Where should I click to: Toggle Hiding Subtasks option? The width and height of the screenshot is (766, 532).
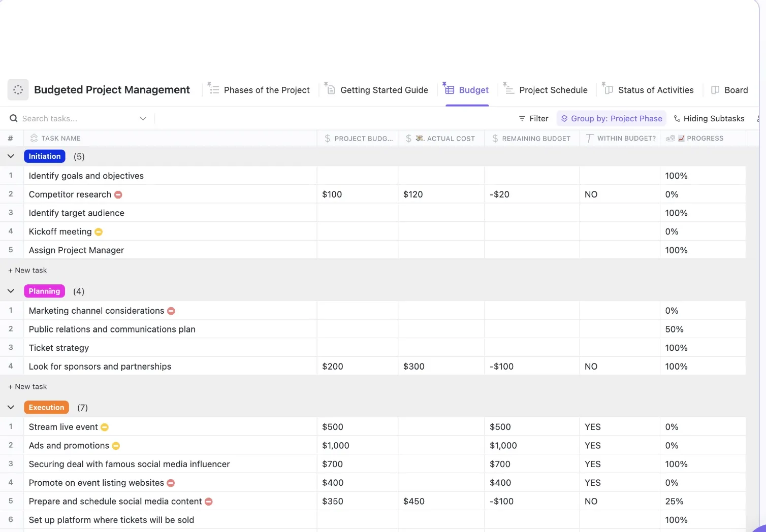point(709,118)
